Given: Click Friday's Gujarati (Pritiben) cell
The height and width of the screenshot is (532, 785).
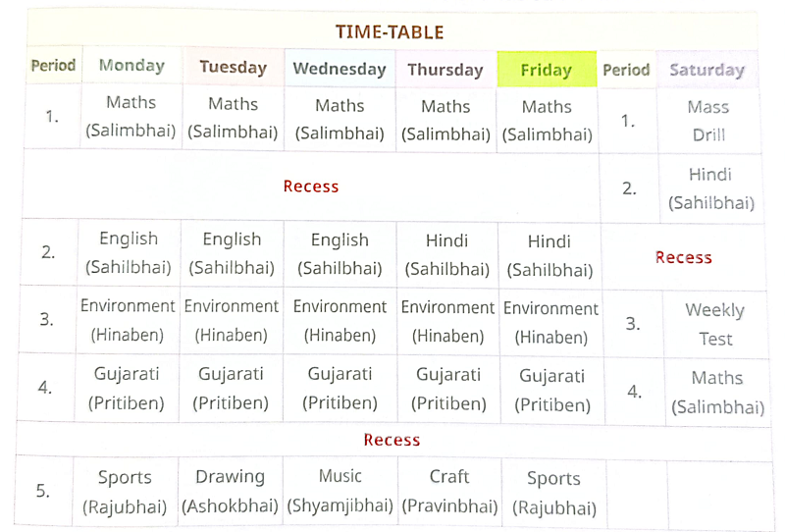Looking at the screenshot, I should click(x=552, y=391).
